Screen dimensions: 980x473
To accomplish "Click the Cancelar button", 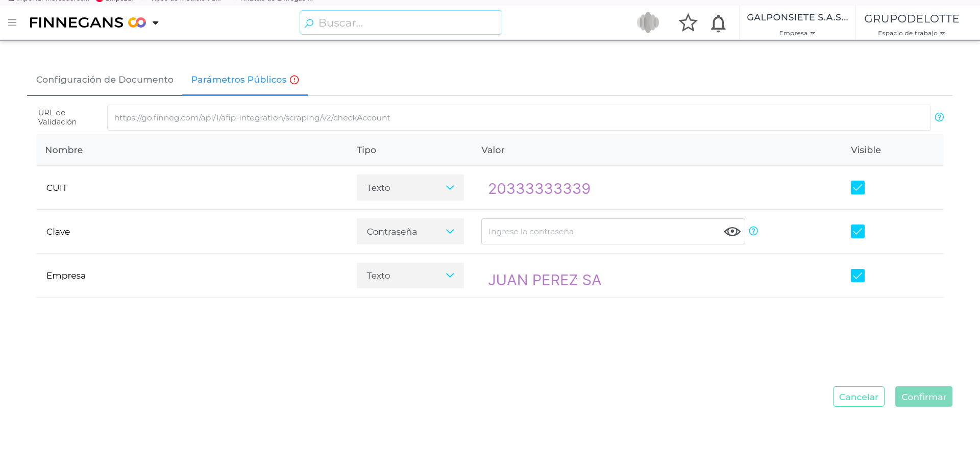I will point(858,396).
